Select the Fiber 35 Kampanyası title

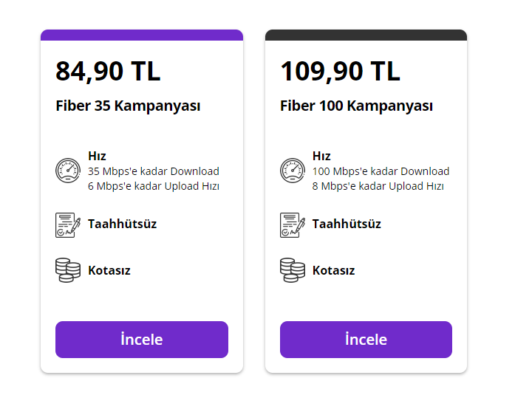click(x=128, y=106)
